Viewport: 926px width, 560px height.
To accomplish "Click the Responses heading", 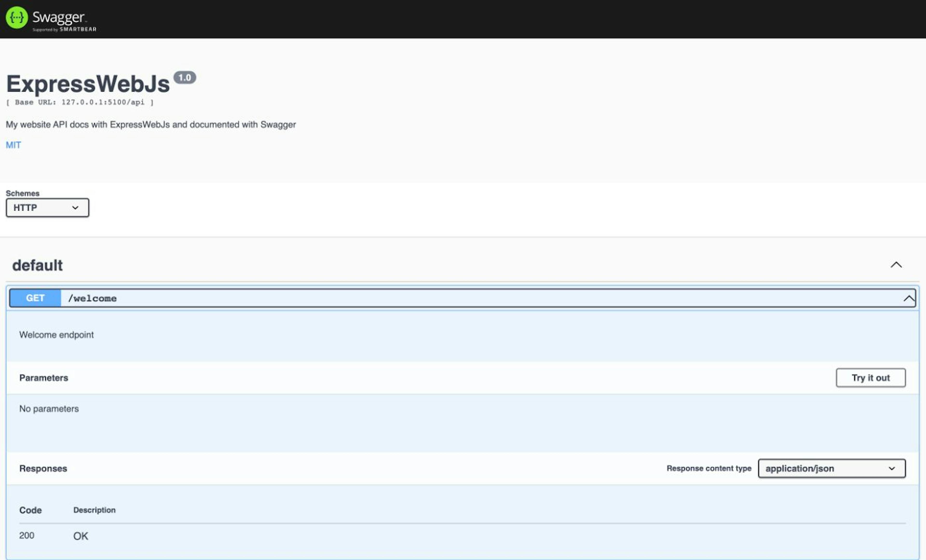I will click(x=43, y=469).
